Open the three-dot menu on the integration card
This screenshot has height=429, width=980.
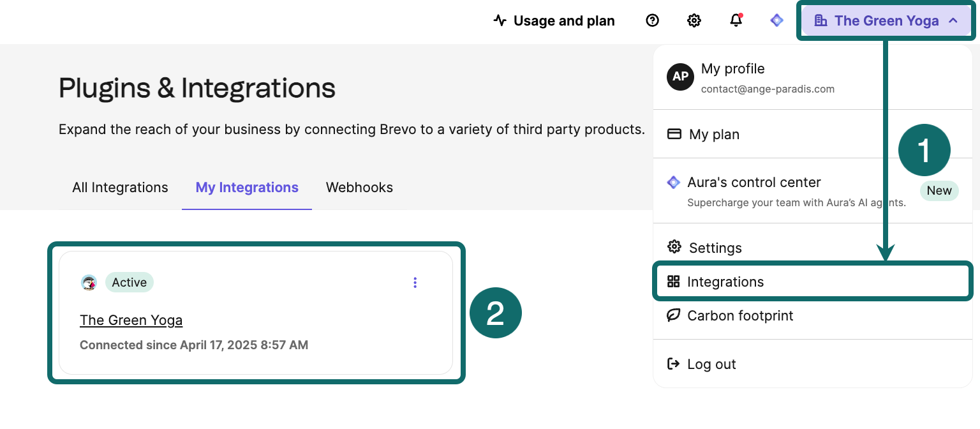click(x=415, y=282)
